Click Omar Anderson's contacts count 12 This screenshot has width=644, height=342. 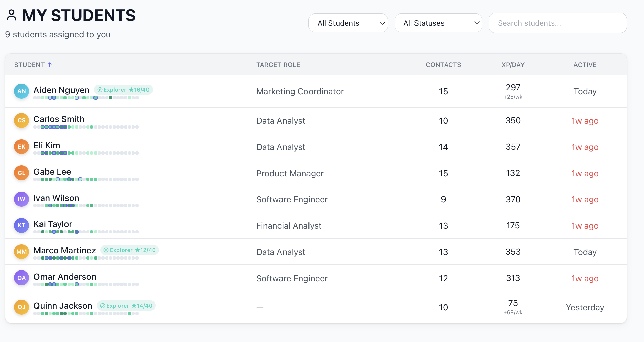(443, 278)
